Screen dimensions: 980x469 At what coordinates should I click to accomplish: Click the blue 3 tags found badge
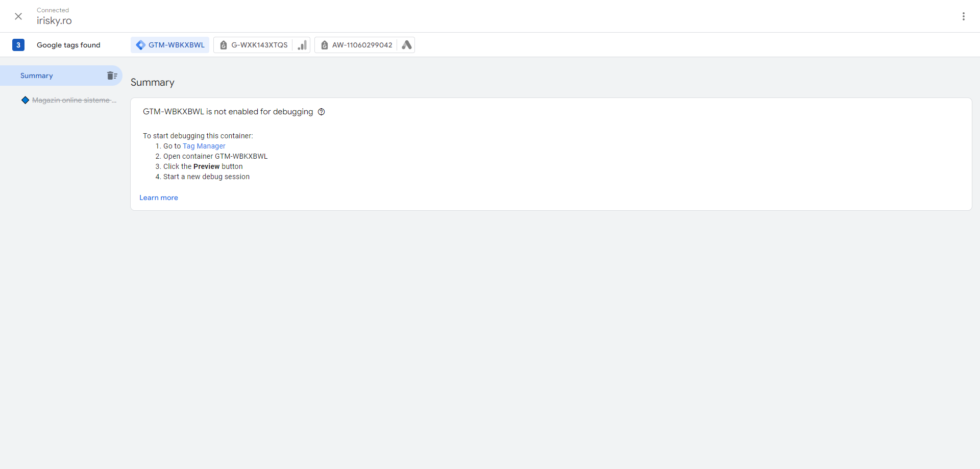pyautogui.click(x=18, y=45)
